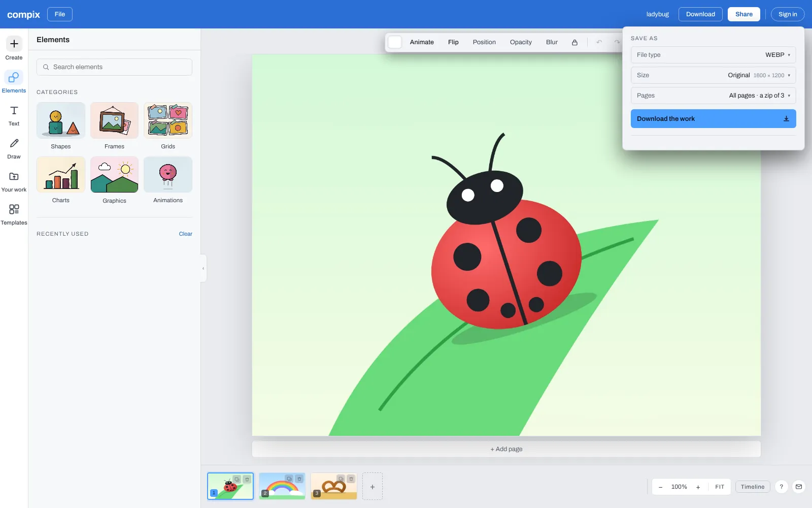The height and width of the screenshot is (508, 812).
Task: Add a new page with plus tile
Action: (373, 486)
